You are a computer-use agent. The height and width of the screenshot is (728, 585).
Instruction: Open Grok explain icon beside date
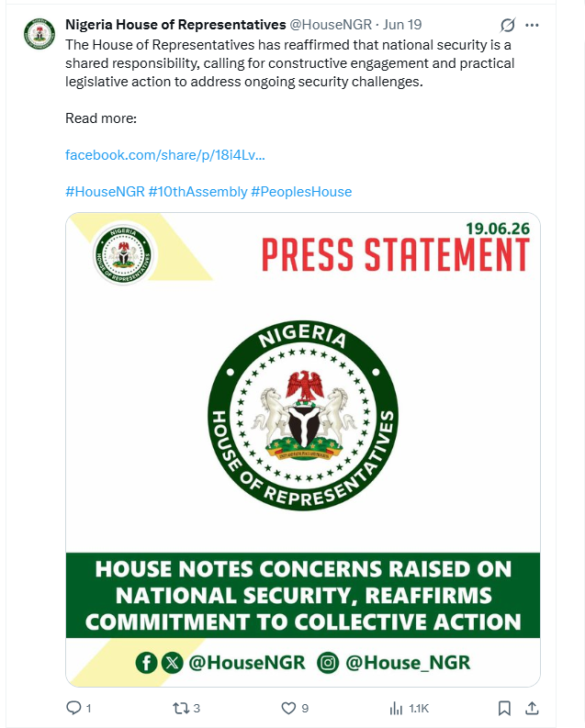click(508, 25)
